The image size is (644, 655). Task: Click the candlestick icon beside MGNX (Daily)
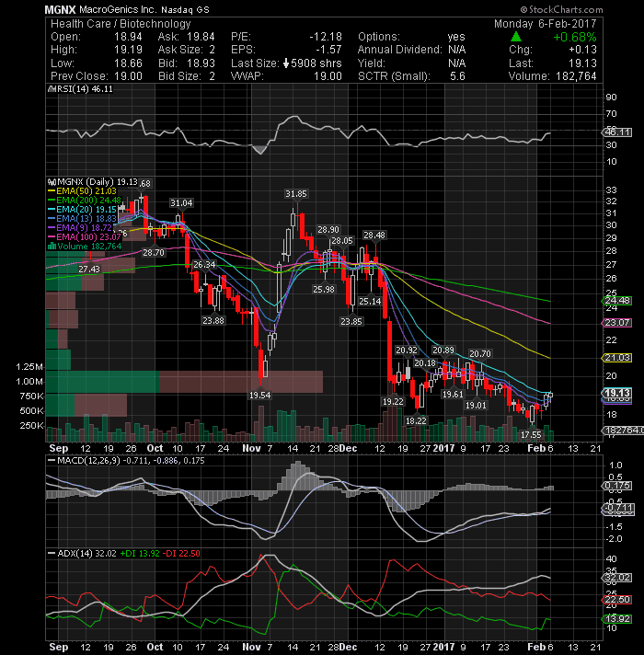pyautogui.click(x=52, y=182)
